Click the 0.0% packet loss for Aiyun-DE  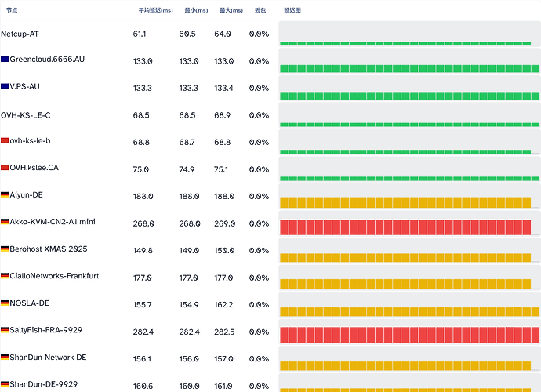259,196
